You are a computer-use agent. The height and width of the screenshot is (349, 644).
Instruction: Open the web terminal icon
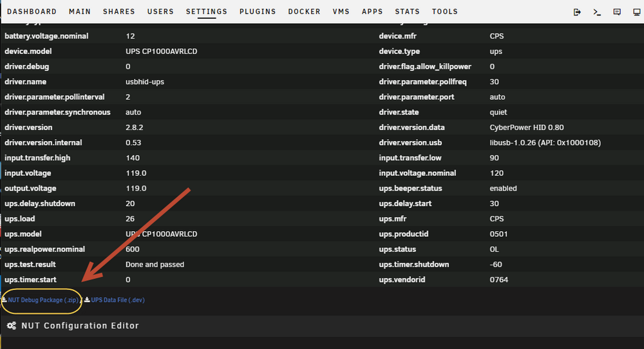(597, 12)
